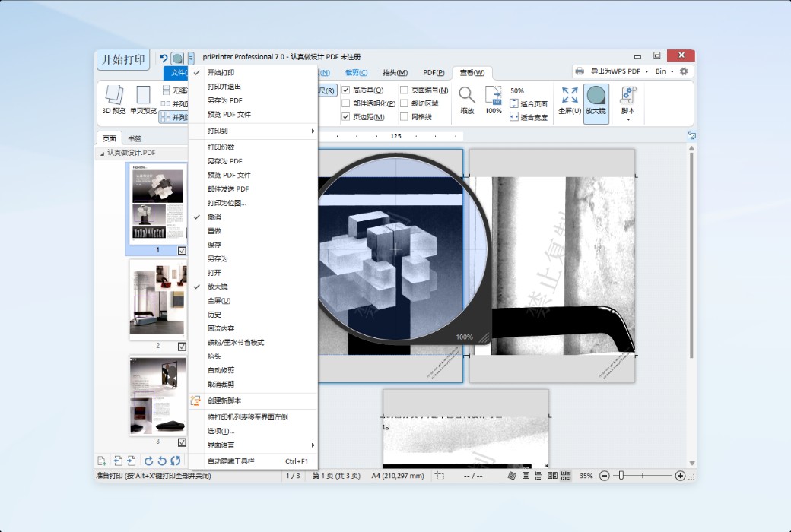Image resolution: width=791 pixels, height=532 pixels.
Task: Click the selection size icon in status bar
Action: click(x=440, y=476)
